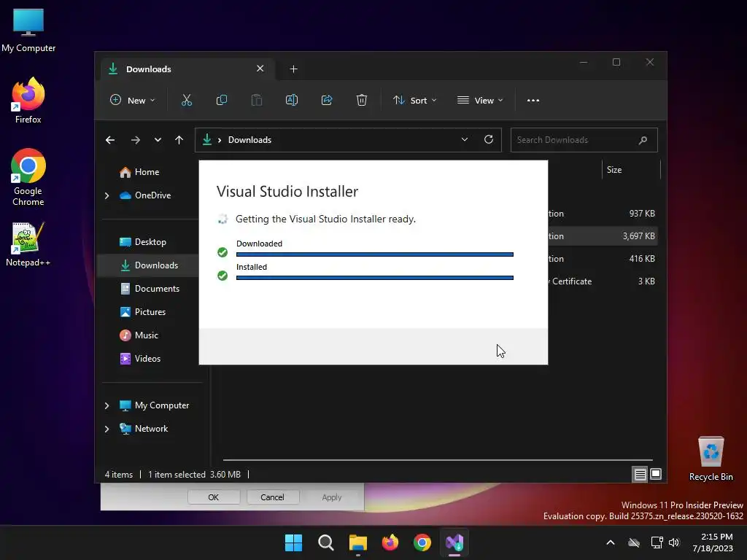
Task: Select the file row sized 416 KB
Action: coord(603,259)
